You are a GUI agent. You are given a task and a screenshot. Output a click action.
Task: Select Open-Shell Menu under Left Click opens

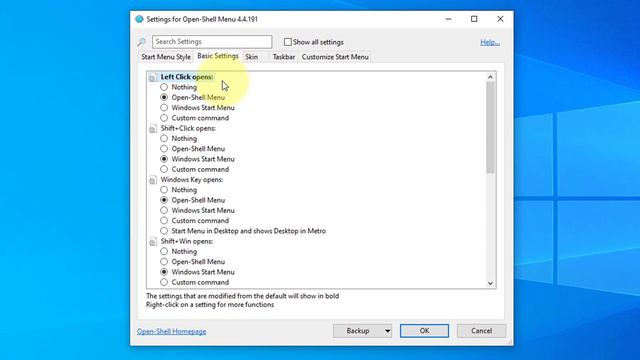pos(164,97)
